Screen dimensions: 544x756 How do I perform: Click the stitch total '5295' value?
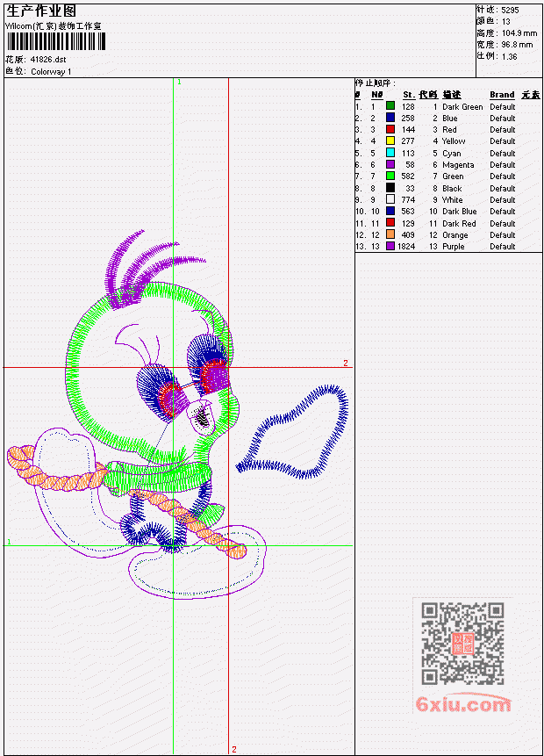(511, 11)
